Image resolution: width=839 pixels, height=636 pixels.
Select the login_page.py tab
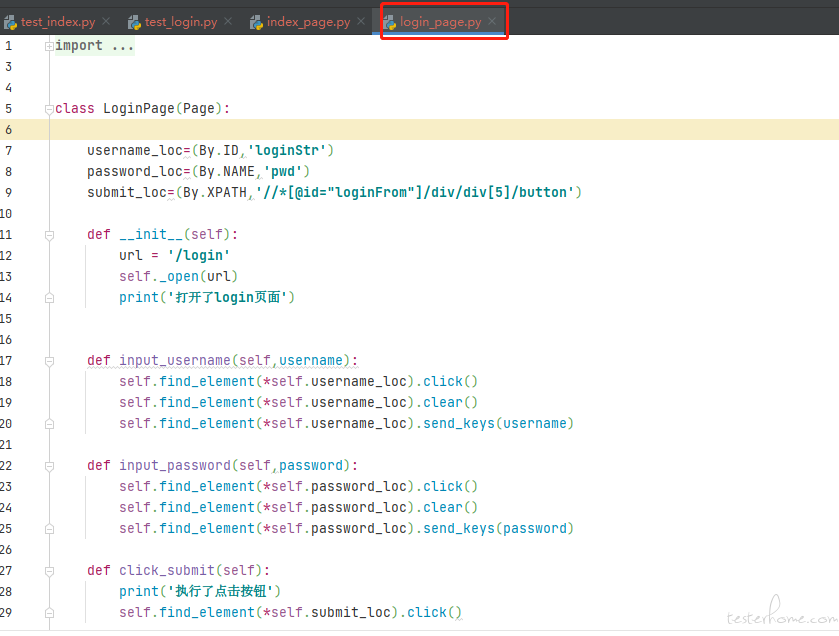440,22
